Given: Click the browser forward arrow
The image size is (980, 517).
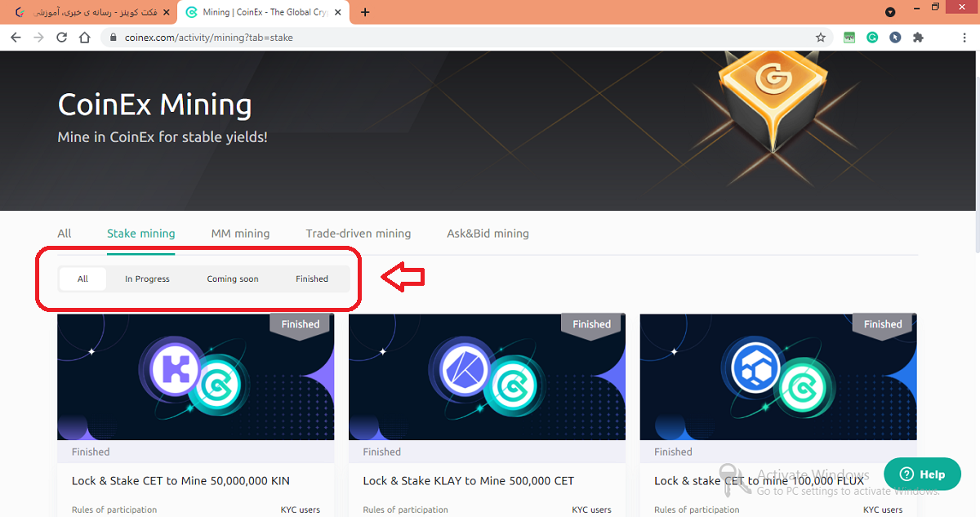Looking at the screenshot, I should tap(38, 38).
